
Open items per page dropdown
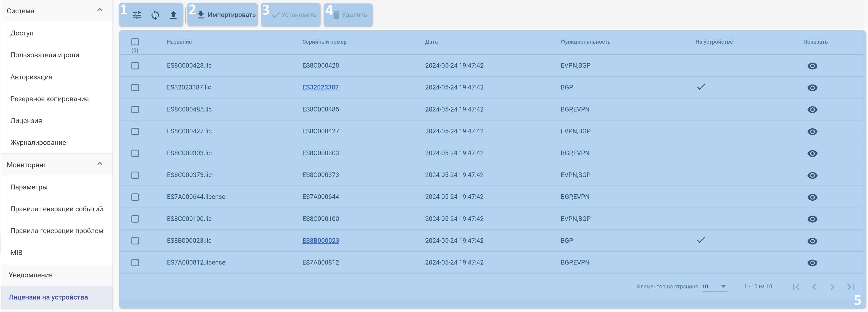(714, 286)
